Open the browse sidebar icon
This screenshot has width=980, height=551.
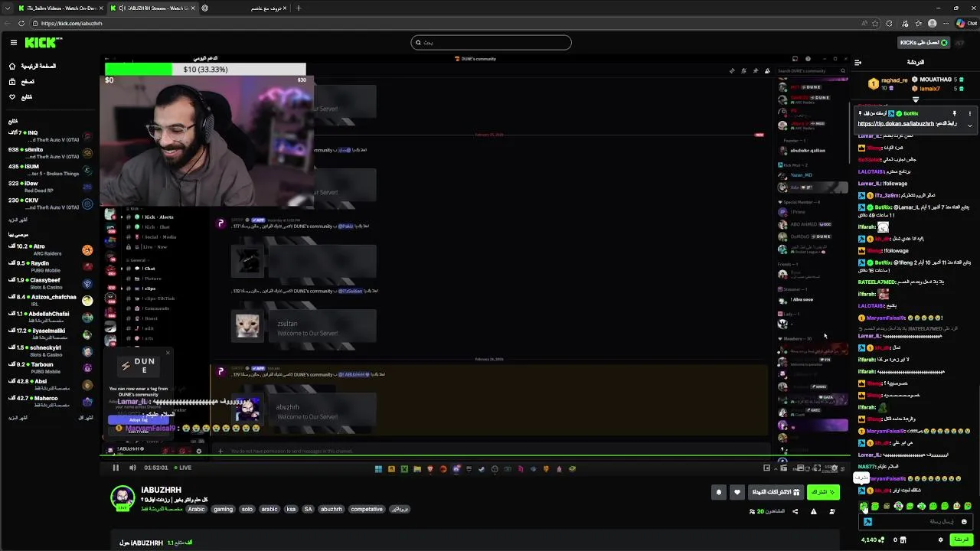point(12,81)
